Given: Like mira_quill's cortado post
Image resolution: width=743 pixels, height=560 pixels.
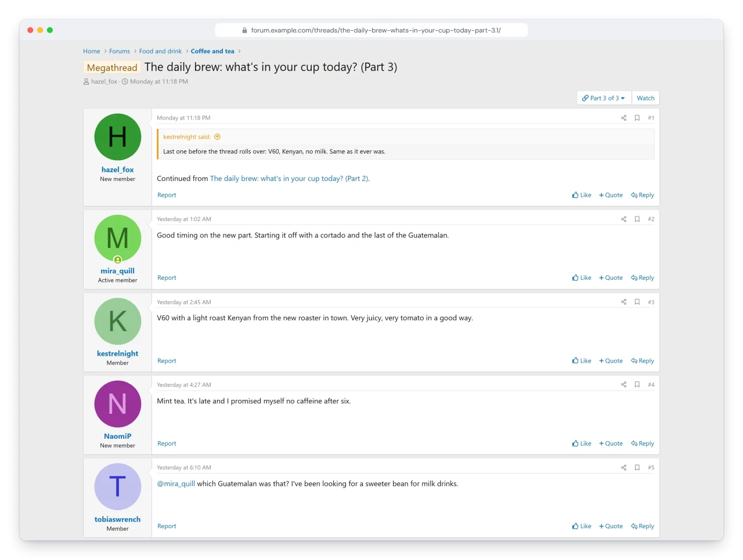Looking at the screenshot, I should tap(582, 278).
